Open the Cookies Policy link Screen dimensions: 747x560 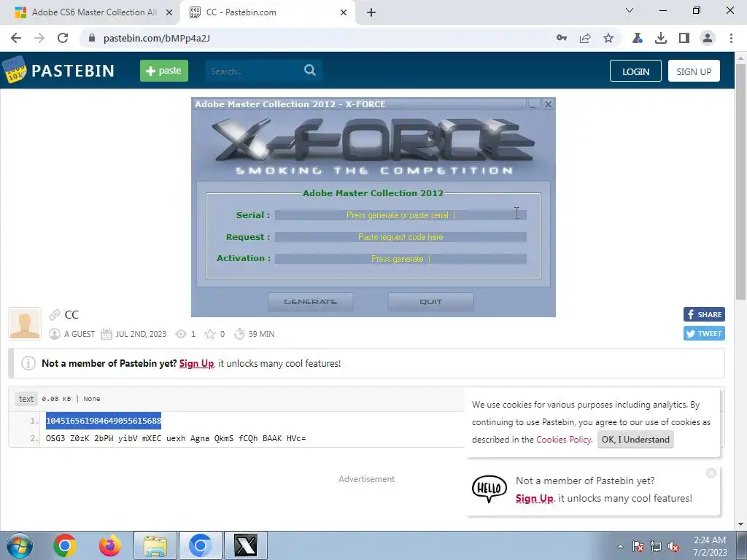point(564,440)
